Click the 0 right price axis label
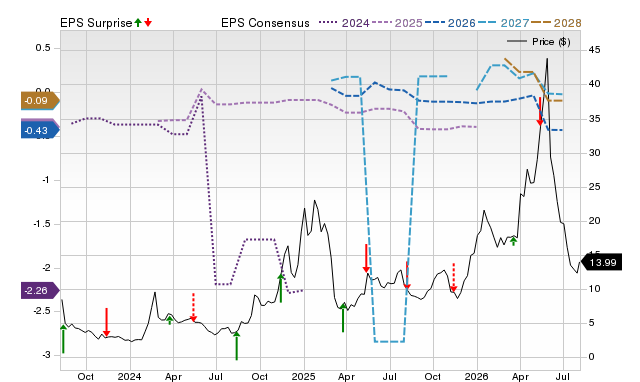Image resolution: width=640 pixels, height=382 pixels. coord(591,357)
